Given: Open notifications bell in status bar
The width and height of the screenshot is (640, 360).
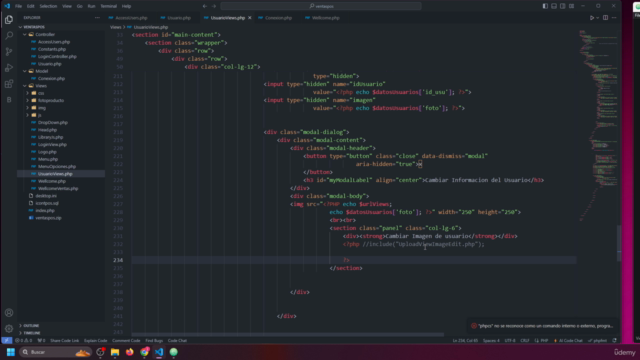Looking at the screenshot, I should pos(614,340).
